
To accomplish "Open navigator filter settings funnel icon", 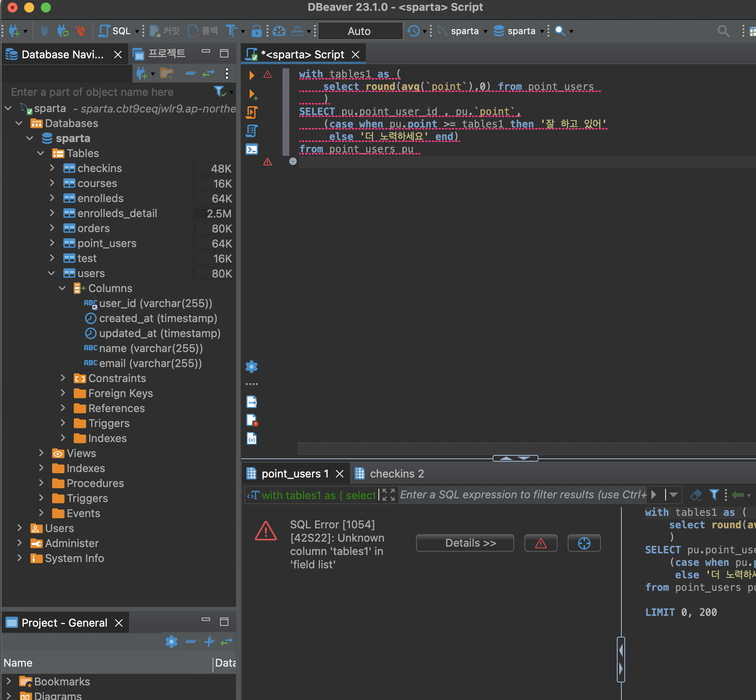I will click(x=220, y=91).
